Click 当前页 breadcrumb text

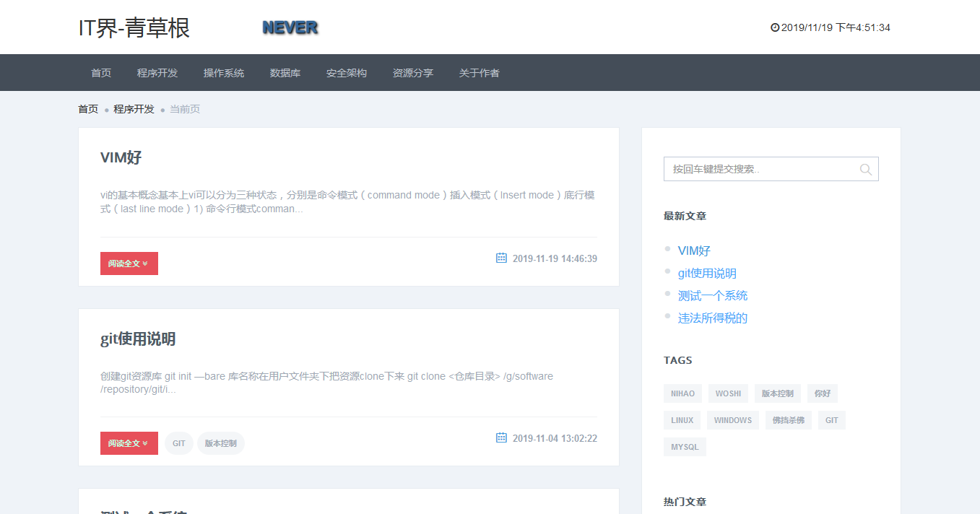click(185, 109)
